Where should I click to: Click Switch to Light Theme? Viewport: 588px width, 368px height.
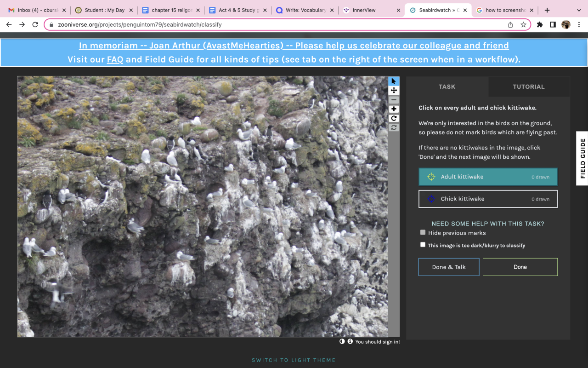pos(294,360)
